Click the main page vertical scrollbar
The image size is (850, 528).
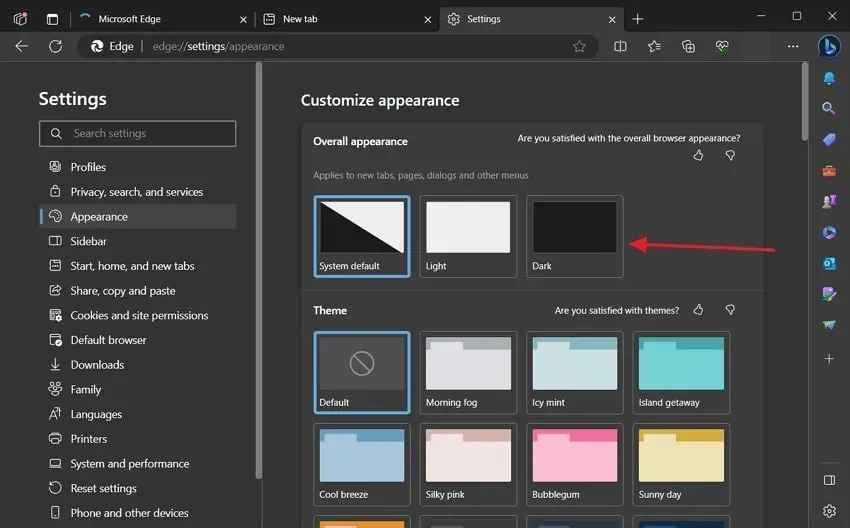tap(804, 100)
